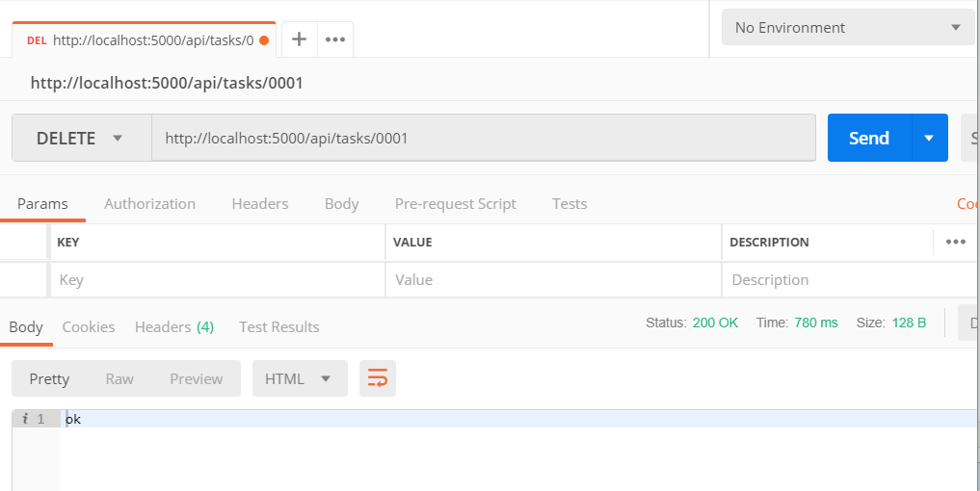Image resolution: width=980 pixels, height=491 pixels.
Task: Click the request name http://localhost:5000/api/tasks/0001 title
Action: click(167, 83)
